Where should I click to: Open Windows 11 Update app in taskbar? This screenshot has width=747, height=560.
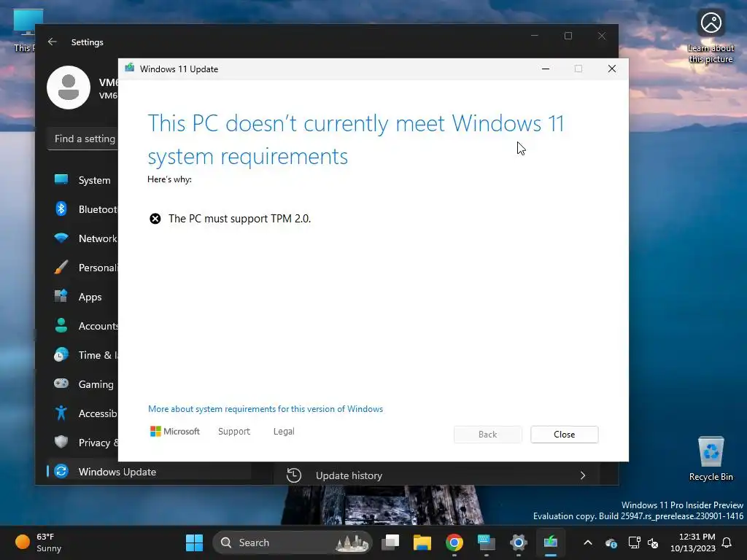[550, 542]
